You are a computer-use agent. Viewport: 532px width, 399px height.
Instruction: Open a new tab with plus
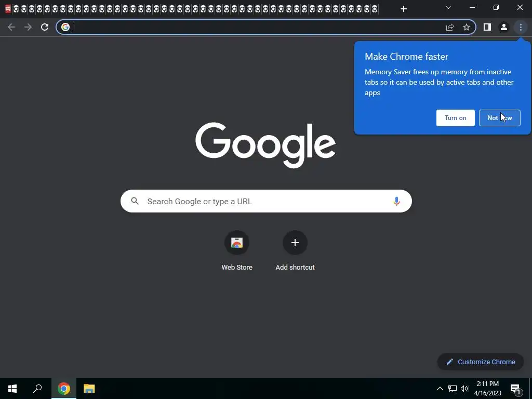pos(403,9)
